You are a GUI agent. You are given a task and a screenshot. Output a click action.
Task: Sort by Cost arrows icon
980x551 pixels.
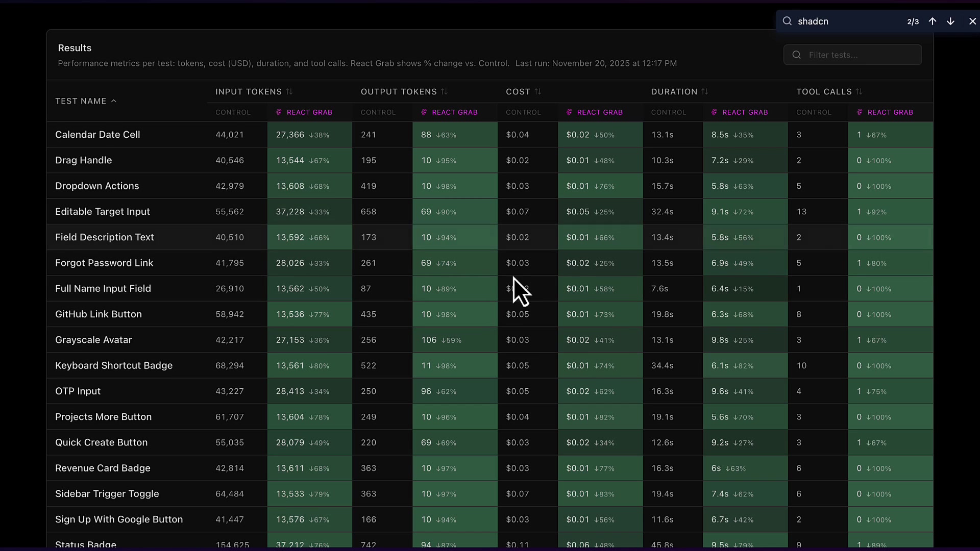click(538, 92)
